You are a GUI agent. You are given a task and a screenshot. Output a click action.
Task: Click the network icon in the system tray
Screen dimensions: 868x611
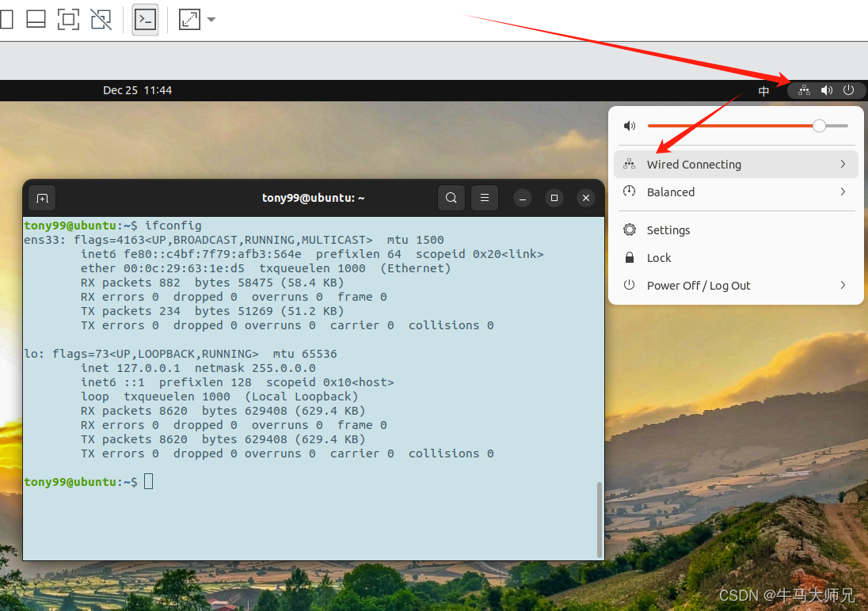coord(803,90)
